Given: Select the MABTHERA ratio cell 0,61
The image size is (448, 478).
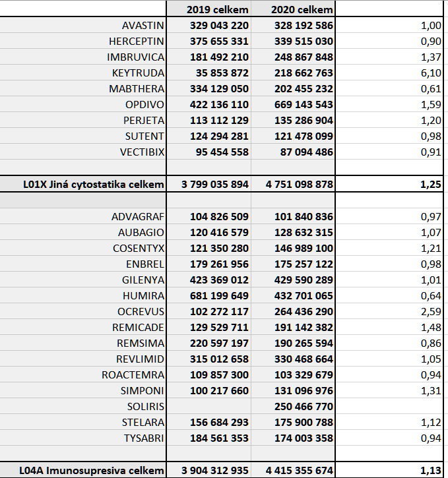Looking at the screenshot, I should pos(389,88).
